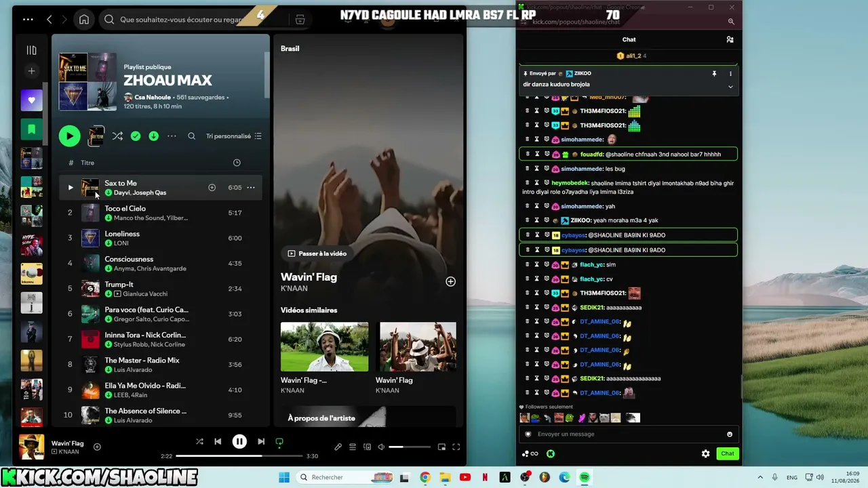The width and height of the screenshot is (868, 488).
Task: Toggle playlist shuffle next to green play button
Action: 117,136
